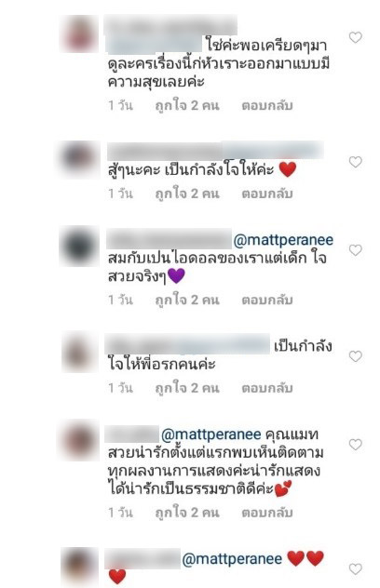Like the comment about laughing at the drama
The width and height of the screenshot is (380, 588).
click(x=355, y=37)
